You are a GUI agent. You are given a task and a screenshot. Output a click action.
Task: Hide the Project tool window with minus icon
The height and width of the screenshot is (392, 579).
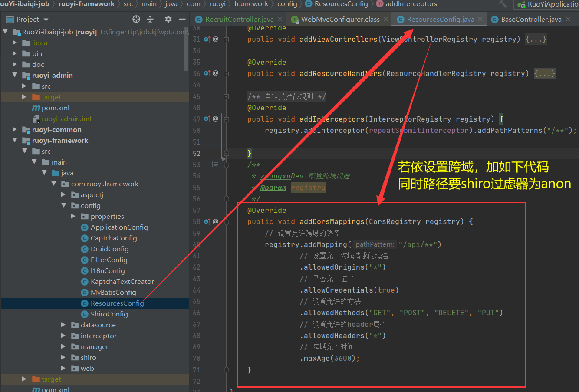pos(182,19)
